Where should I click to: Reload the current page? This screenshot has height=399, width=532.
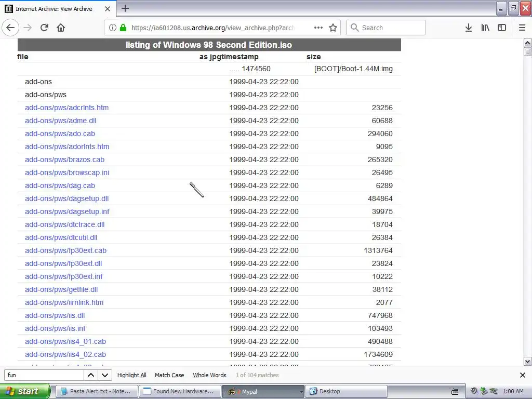click(x=44, y=28)
